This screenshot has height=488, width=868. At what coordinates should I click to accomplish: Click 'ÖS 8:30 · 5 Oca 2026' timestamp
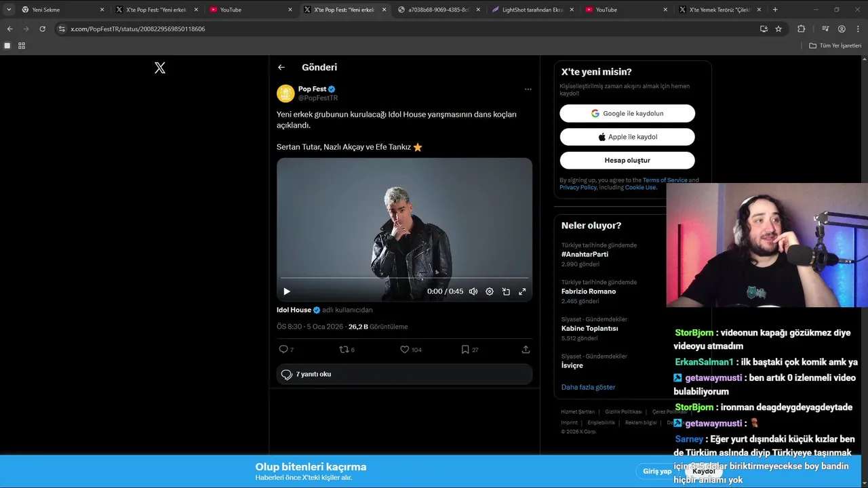pos(310,327)
